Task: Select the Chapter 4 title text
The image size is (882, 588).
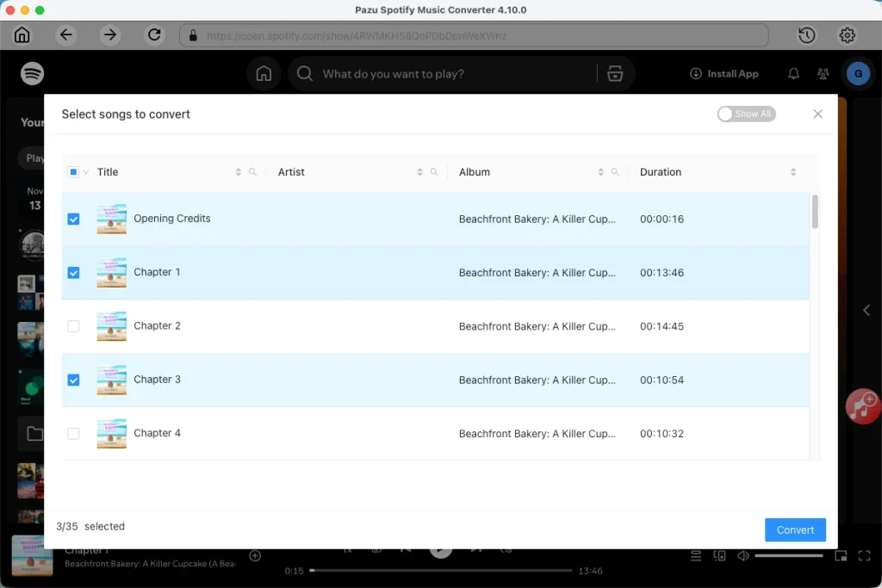Action: [x=157, y=433]
